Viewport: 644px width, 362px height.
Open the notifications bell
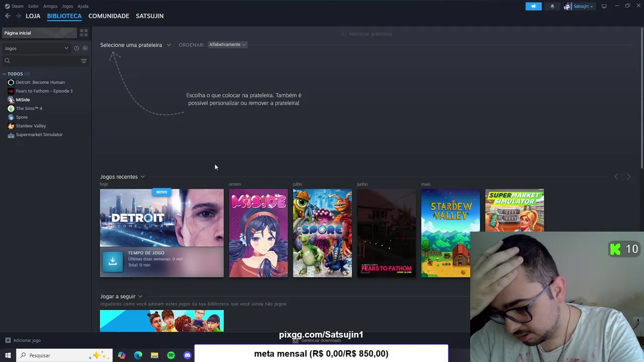552,7
